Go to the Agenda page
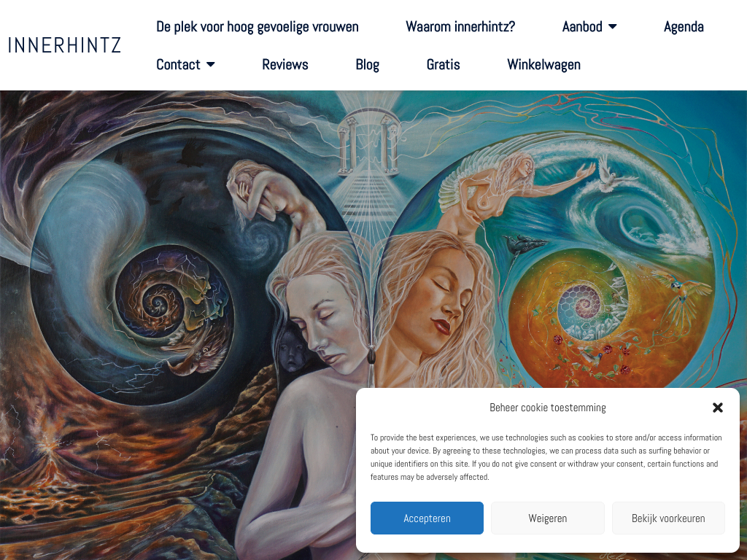 pos(684,27)
